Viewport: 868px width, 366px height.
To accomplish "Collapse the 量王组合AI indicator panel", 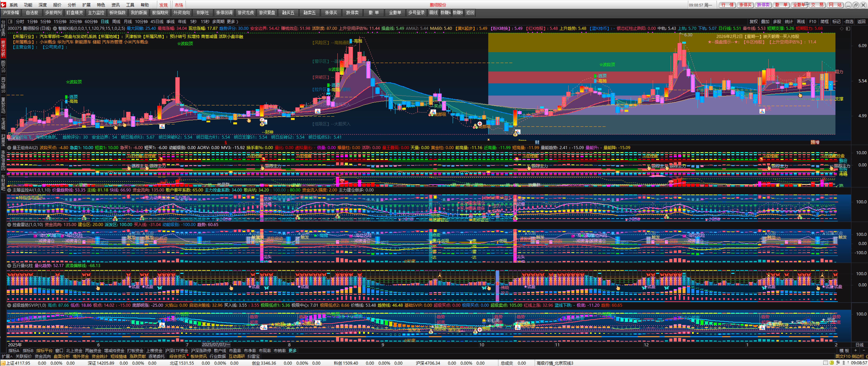I will (9, 148).
